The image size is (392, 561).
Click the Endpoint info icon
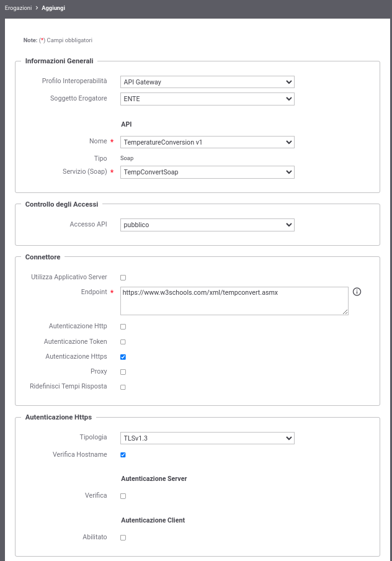357,292
